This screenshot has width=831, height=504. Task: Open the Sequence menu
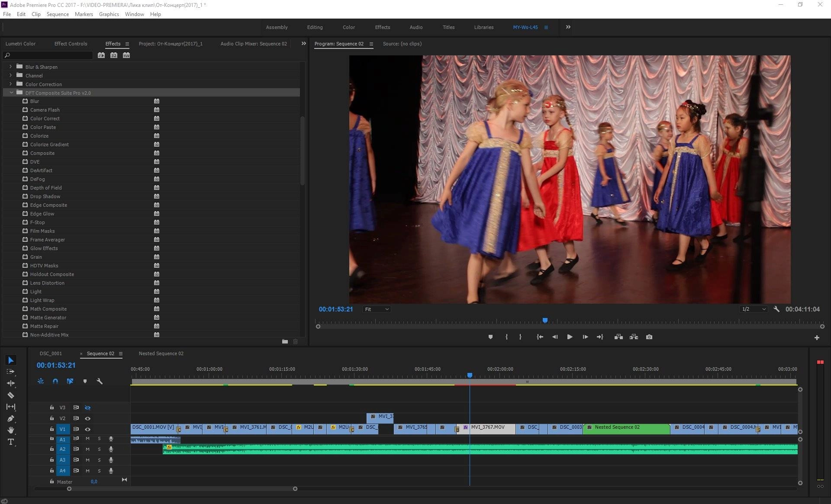pyautogui.click(x=58, y=14)
